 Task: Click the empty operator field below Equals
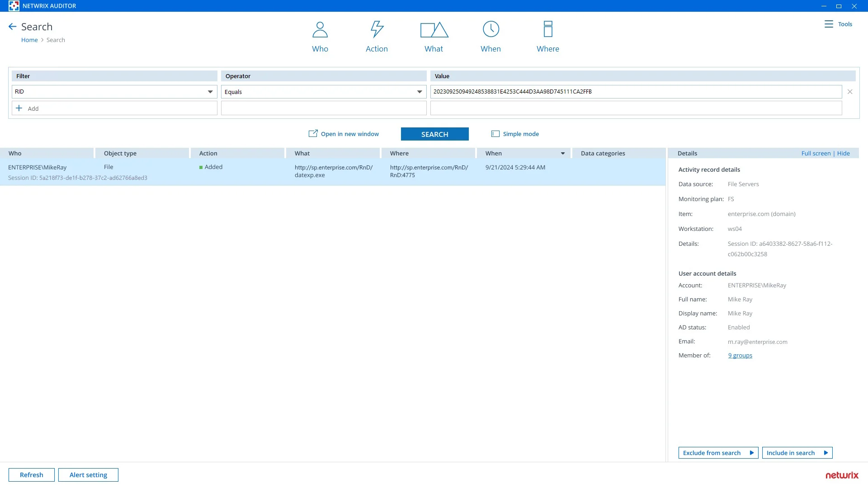click(x=324, y=108)
